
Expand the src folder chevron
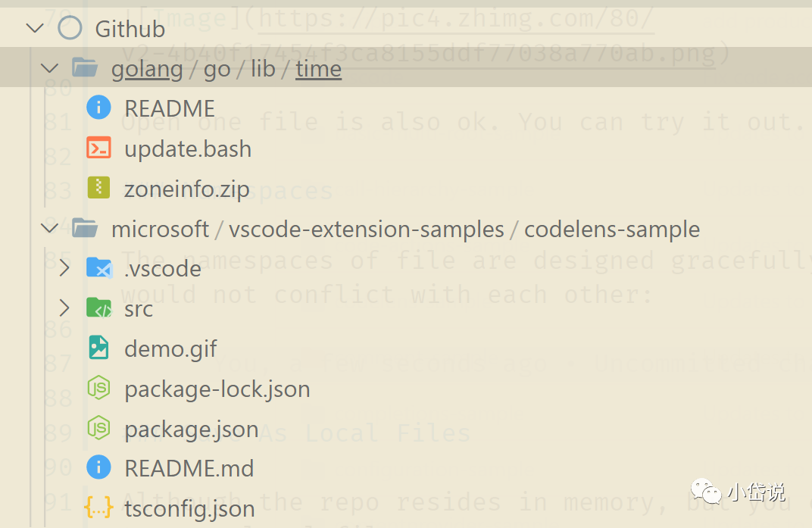(64, 308)
